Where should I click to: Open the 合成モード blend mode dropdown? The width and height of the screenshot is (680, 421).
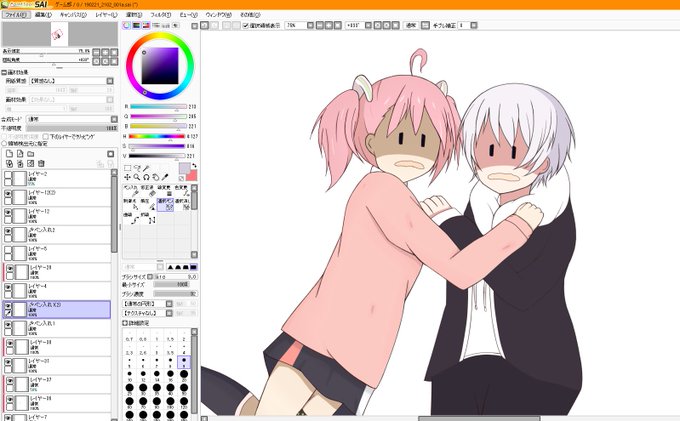(x=114, y=119)
